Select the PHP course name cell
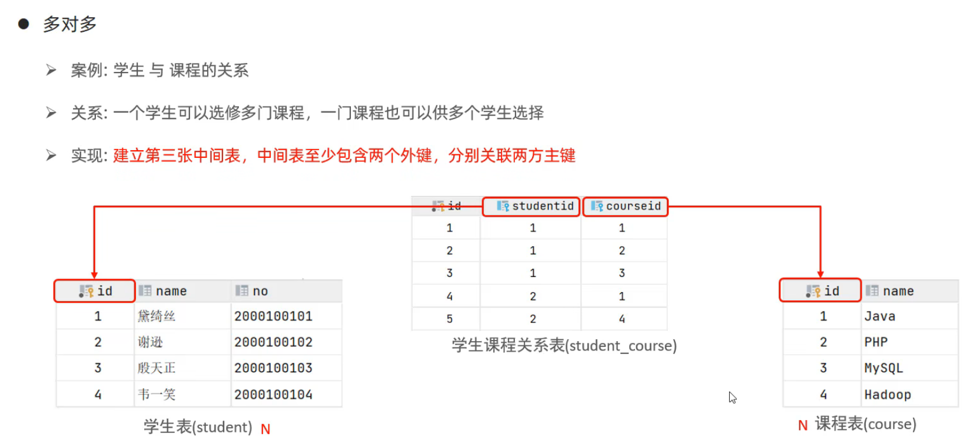The height and width of the screenshot is (443, 980). coord(910,342)
